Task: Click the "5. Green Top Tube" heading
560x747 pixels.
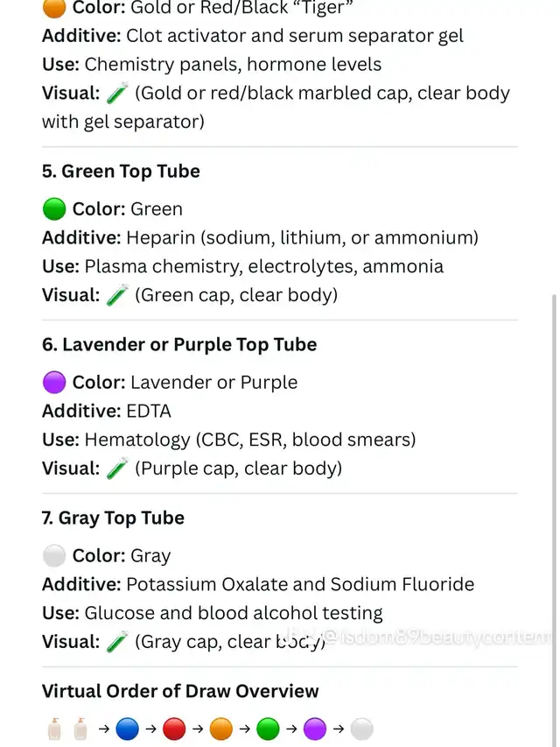Action: [121, 172]
